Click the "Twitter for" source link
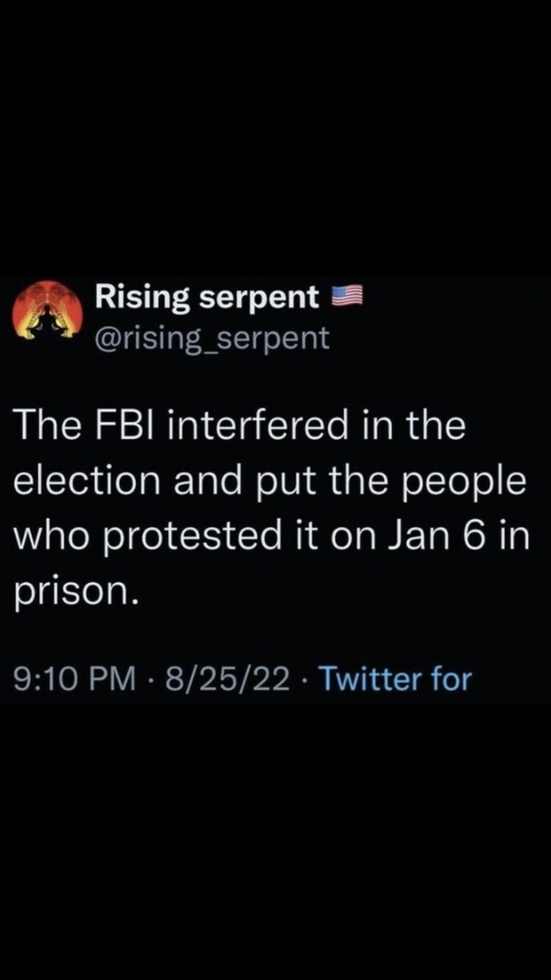This screenshot has height=980, width=551. click(x=397, y=678)
